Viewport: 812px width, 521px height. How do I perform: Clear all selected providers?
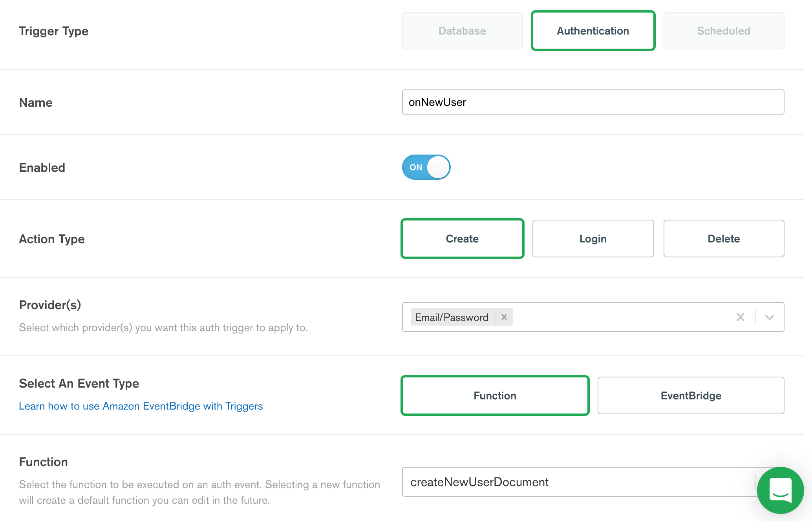(741, 317)
